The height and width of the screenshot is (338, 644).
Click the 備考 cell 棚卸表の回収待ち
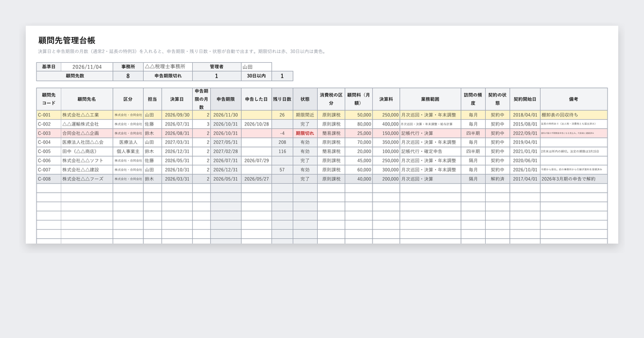[574, 115]
